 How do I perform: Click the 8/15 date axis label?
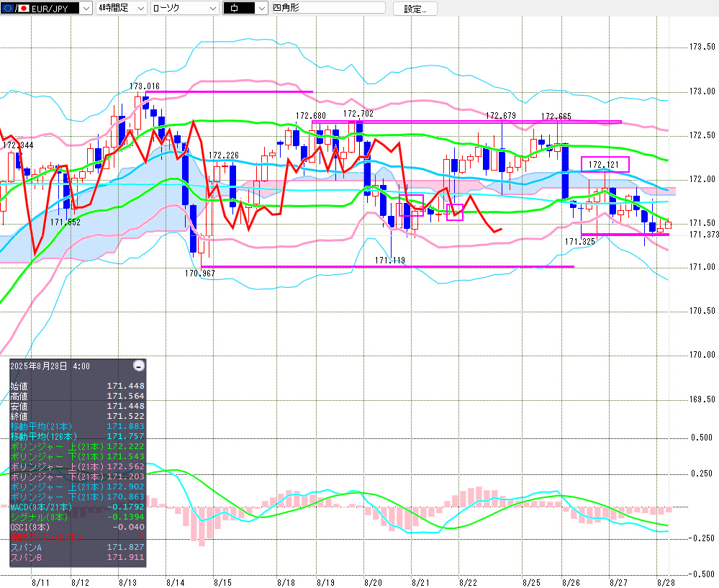(222, 582)
